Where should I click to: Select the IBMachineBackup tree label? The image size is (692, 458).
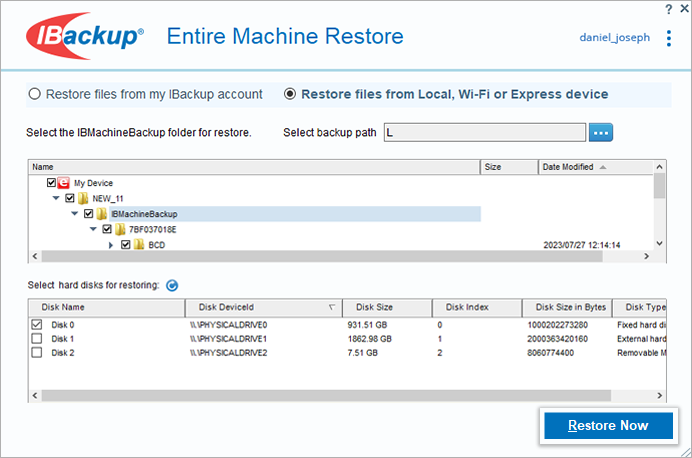144,214
